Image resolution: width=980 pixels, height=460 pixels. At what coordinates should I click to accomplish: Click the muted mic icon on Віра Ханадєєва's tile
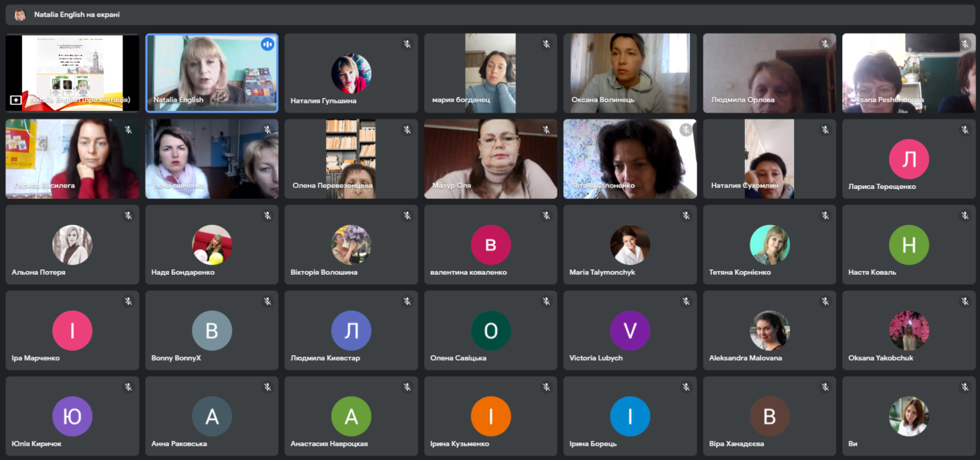point(825,387)
